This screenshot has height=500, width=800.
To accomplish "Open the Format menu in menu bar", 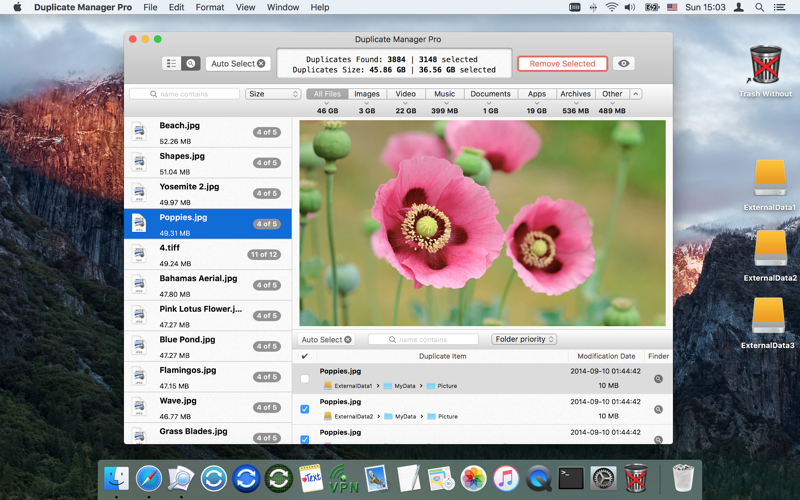I will coord(210,7).
